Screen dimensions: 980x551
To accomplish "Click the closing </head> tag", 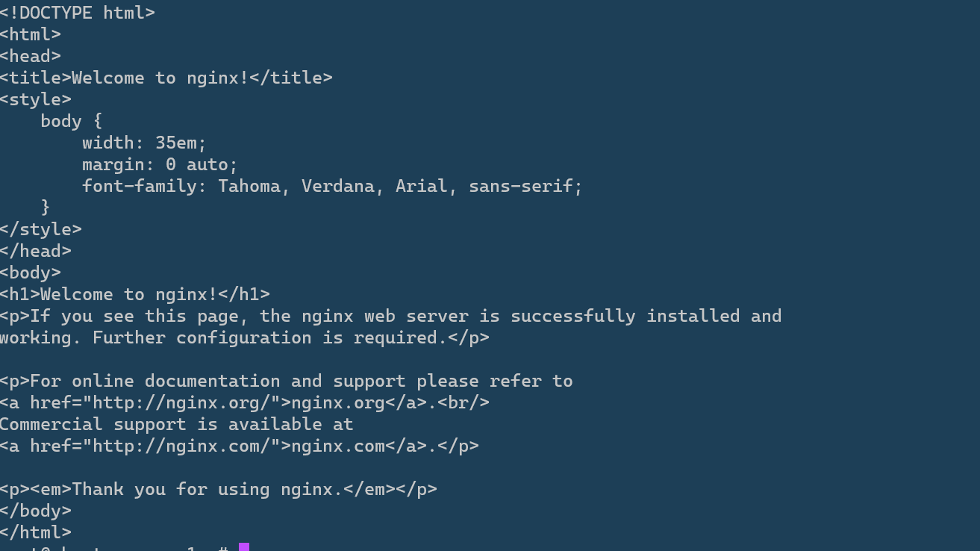I will [36, 251].
